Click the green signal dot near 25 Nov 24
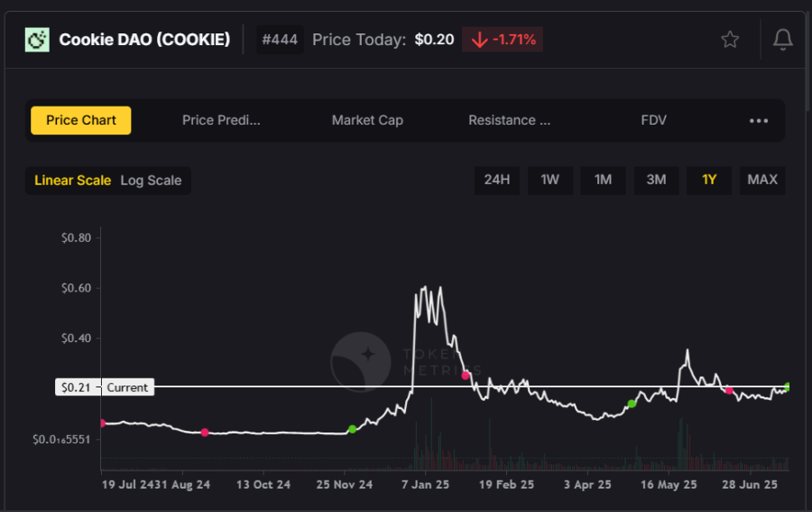 tap(352, 429)
